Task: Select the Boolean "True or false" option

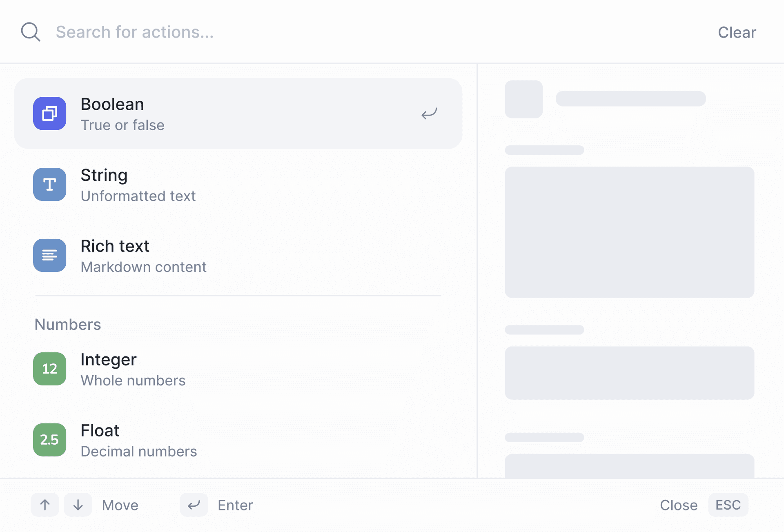Action: point(238,114)
